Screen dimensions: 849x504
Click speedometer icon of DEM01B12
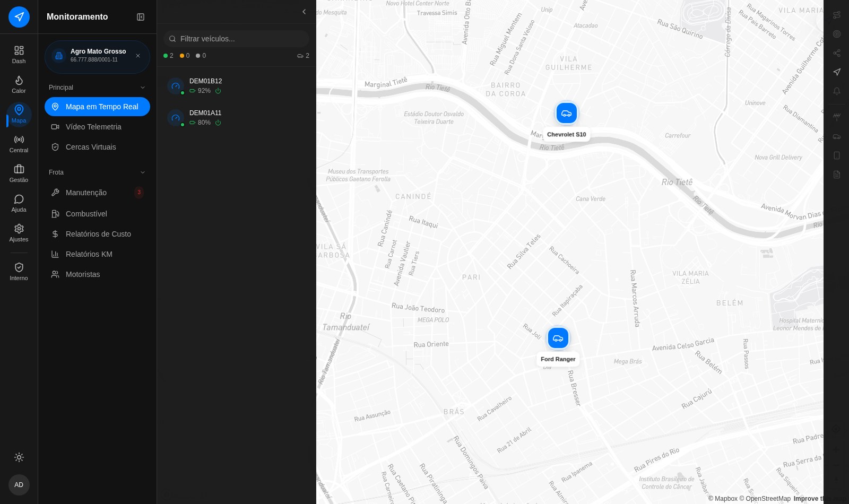tap(176, 86)
